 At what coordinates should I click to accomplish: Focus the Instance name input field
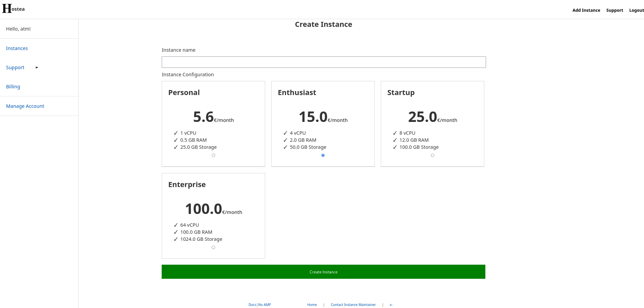point(324,62)
